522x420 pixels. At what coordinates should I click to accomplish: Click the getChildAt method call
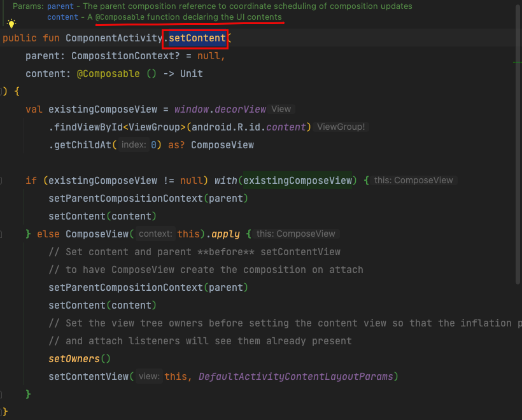tap(83, 144)
